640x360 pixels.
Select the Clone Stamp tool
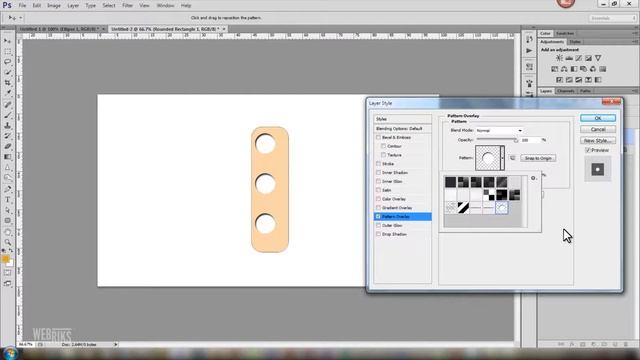(7, 126)
